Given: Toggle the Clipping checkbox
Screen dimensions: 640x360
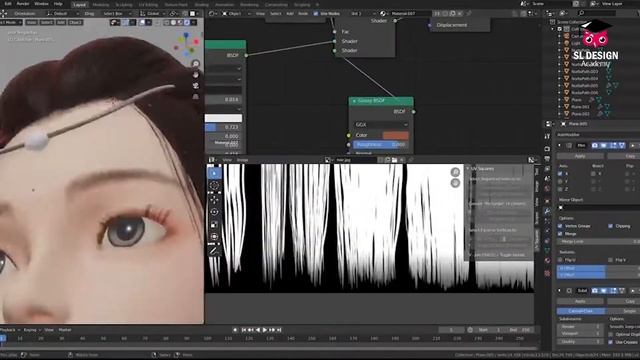Looking at the screenshot, I should (611, 226).
